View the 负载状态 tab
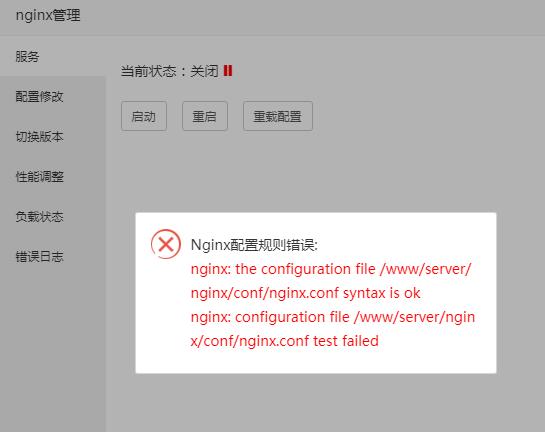Image resolution: width=545 pixels, height=432 pixels. (x=52, y=216)
